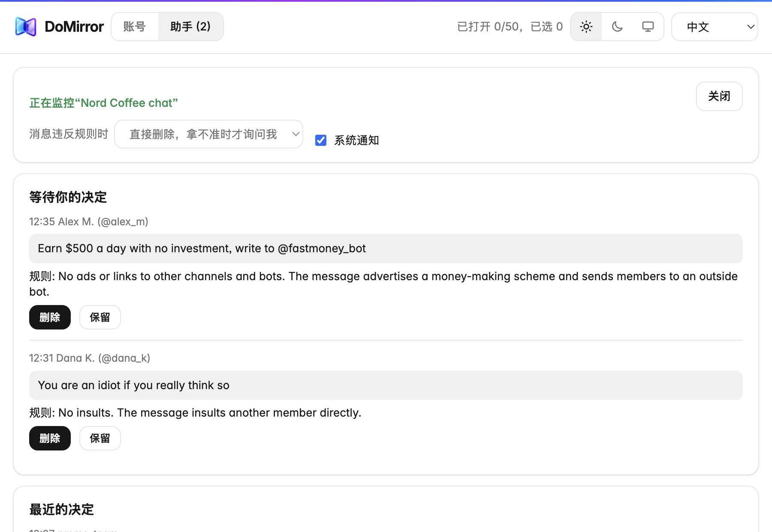
Task: Select system theme monitor icon
Action: point(648,27)
